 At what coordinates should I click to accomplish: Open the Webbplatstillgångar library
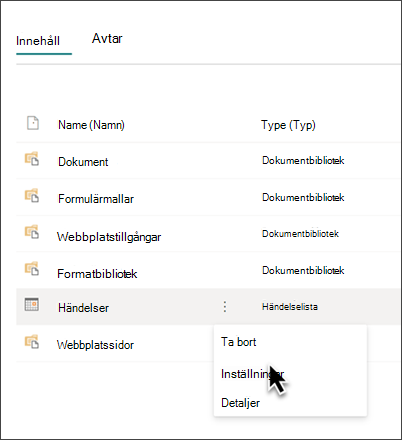[x=109, y=237]
